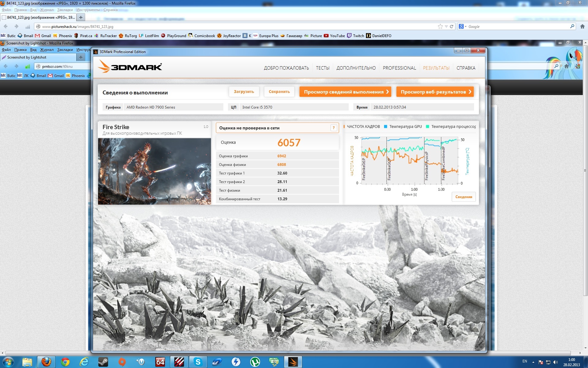Open the LostFilm bookmark

pyautogui.click(x=149, y=36)
